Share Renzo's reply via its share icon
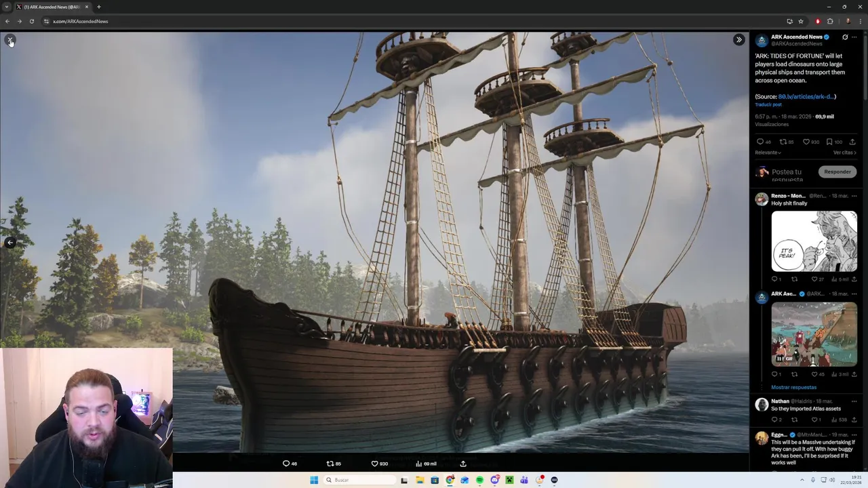The image size is (868, 488). pyautogui.click(x=854, y=279)
